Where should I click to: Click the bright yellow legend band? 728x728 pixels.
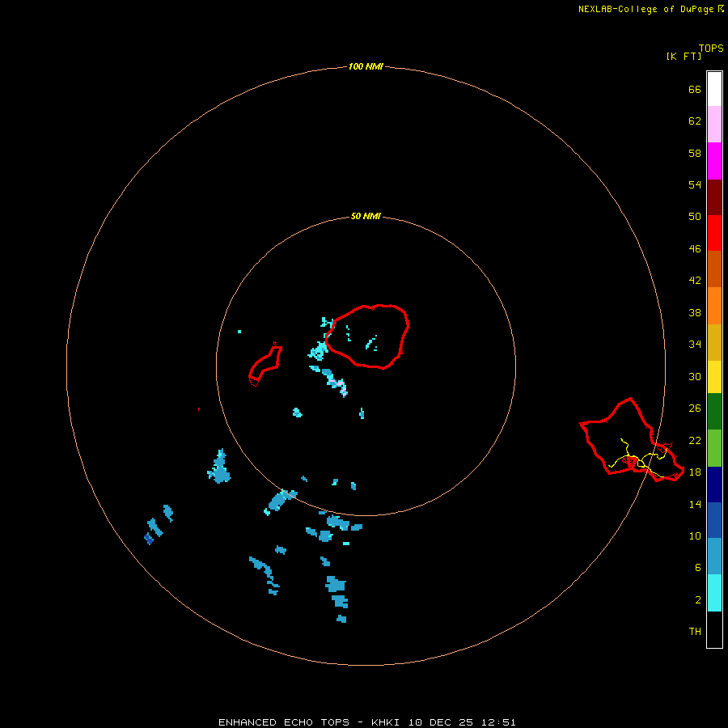[714, 377]
